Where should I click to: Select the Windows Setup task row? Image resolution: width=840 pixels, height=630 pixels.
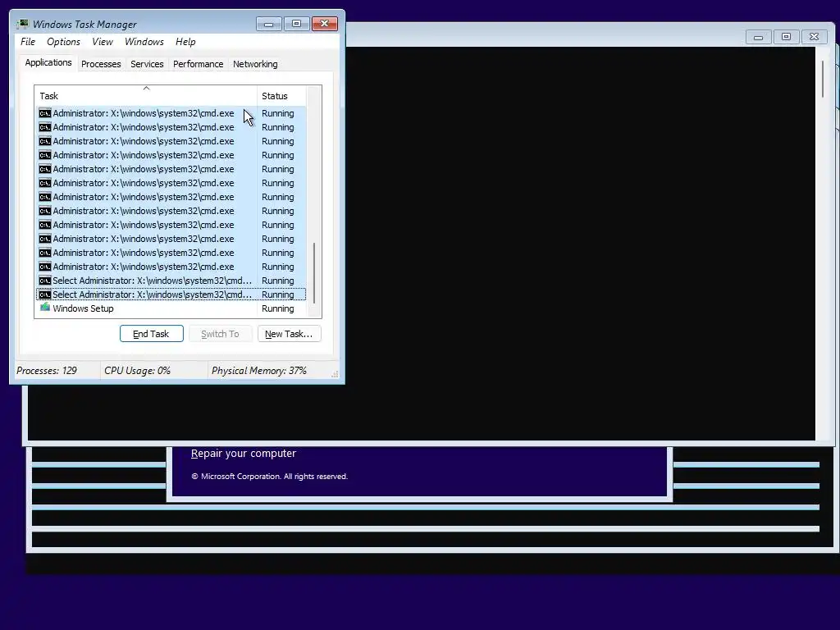click(x=171, y=308)
